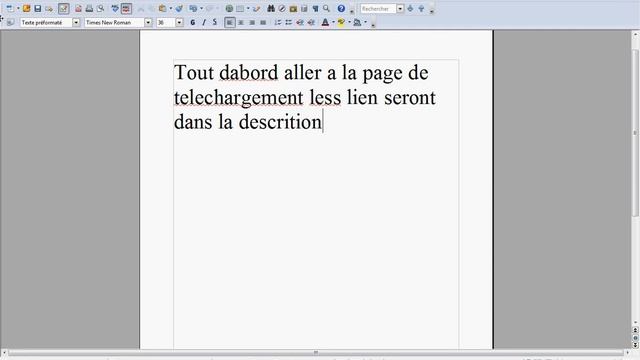The height and width of the screenshot is (360, 640).
Task: Apply the paragraph background color icon
Action: click(357, 22)
